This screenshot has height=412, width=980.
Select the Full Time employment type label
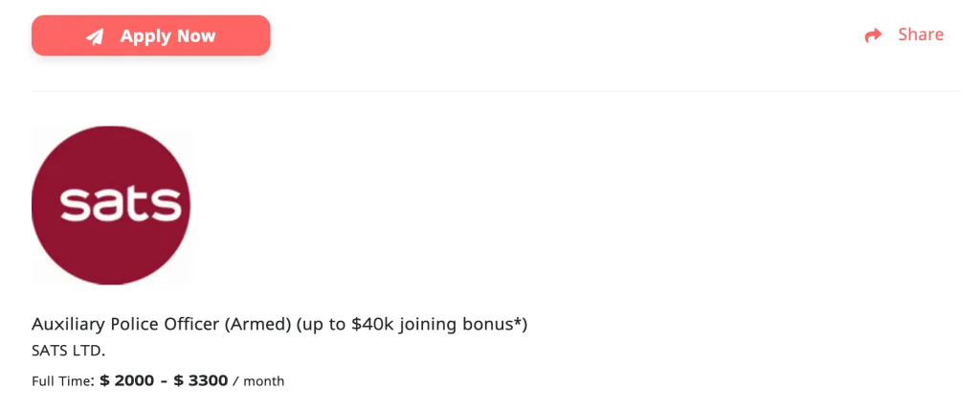(x=61, y=380)
